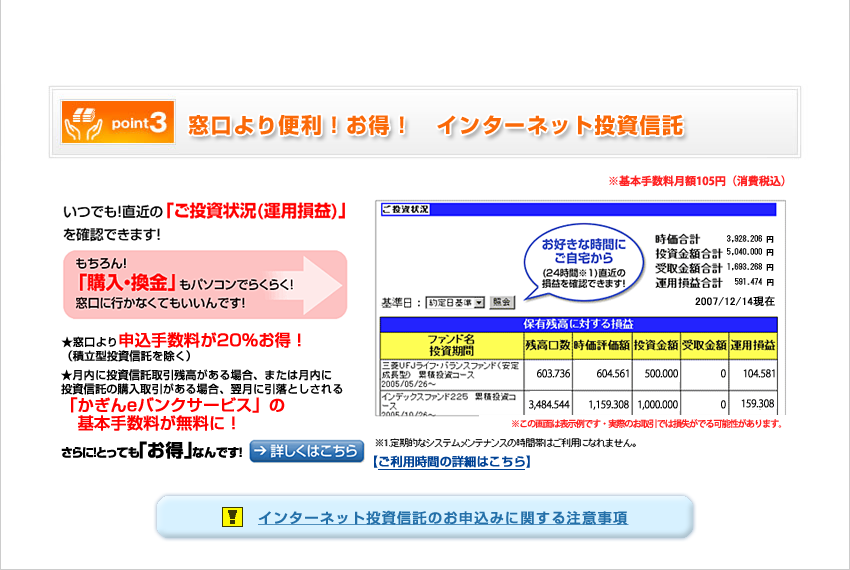Click the blue bar 保有残高に対する損益
Screen dimensions: 850x570
578,324
